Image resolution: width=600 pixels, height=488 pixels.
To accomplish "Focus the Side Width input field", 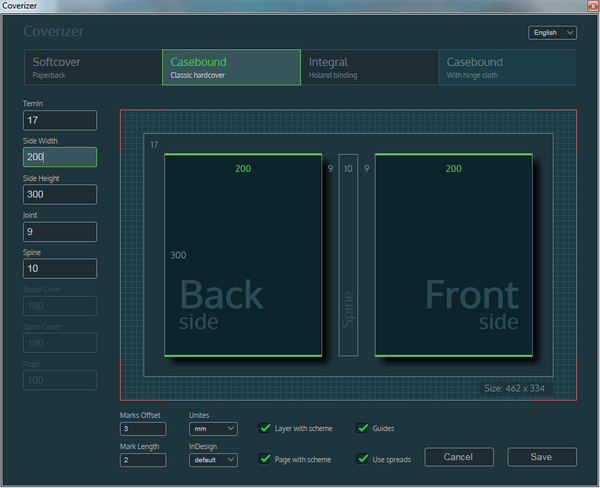I will pos(60,157).
